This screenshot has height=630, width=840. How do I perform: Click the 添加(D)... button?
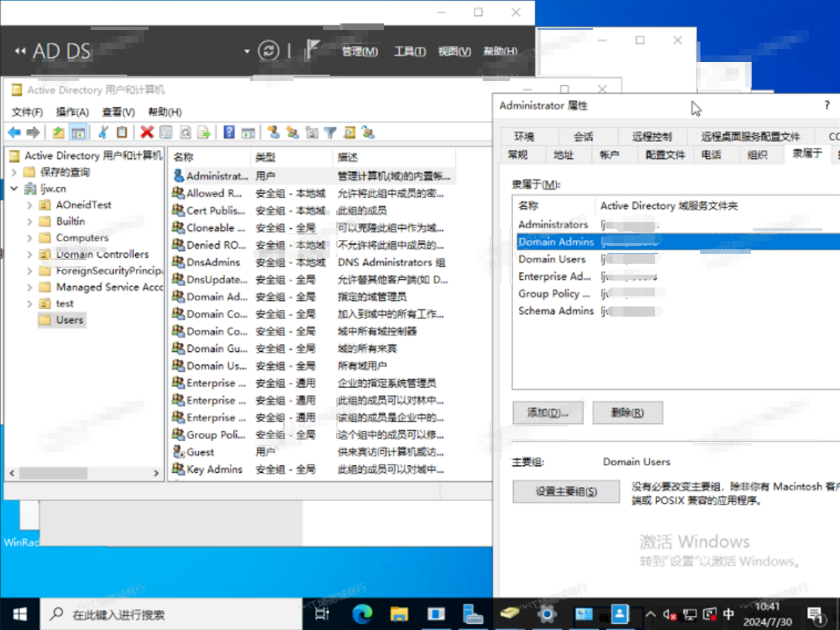(x=548, y=413)
